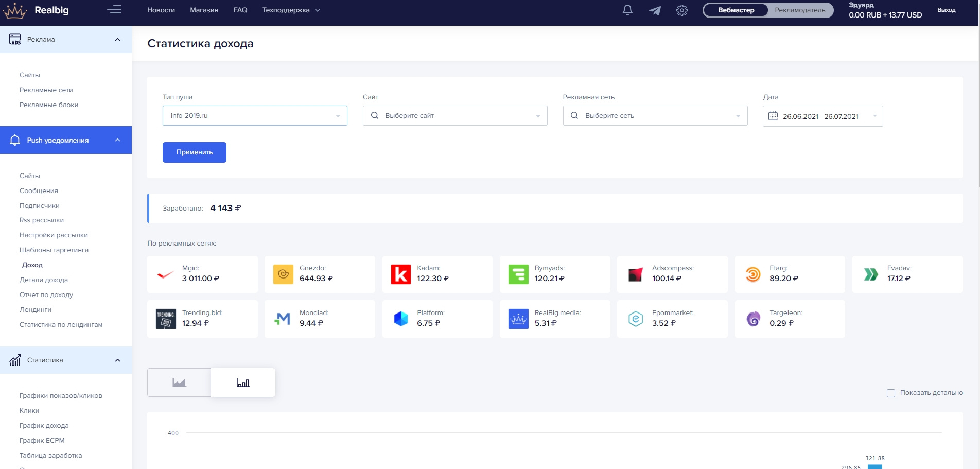Viewport: 980px width, 469px height.
Task: Click the Realbig crown logo
Action: [x=15, y=10]
